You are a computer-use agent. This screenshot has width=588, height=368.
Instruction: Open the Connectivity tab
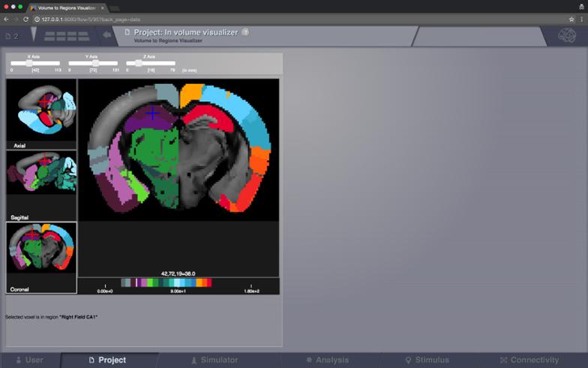point(529,360)
